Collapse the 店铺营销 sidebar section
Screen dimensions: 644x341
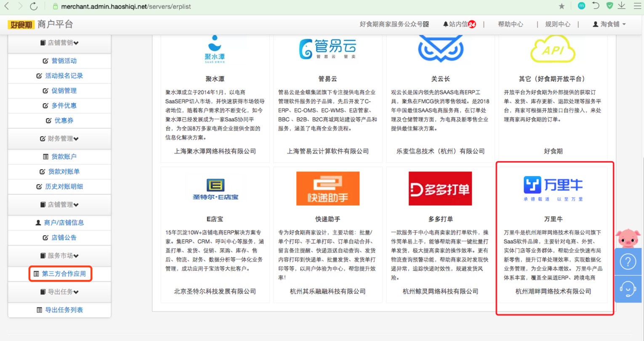[x=59, y=43]
